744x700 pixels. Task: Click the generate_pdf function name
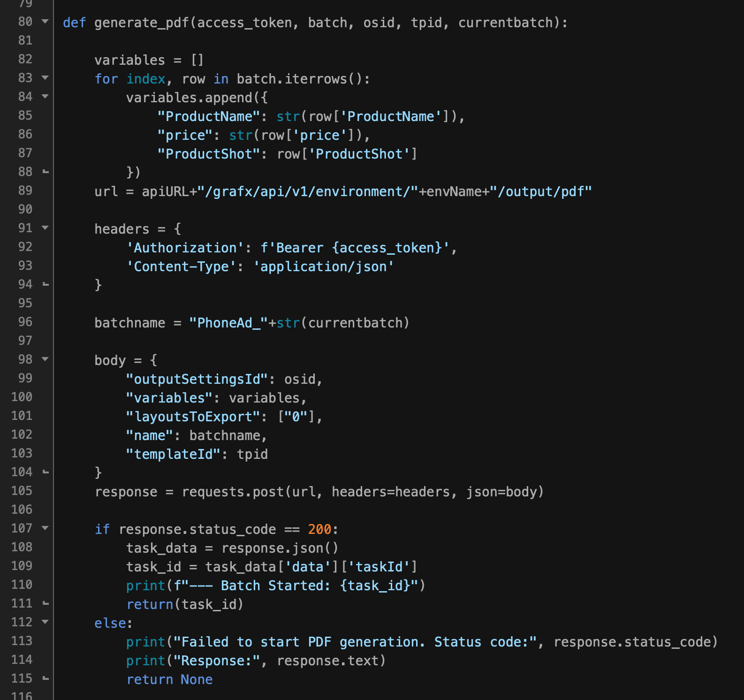tap(142, 23)
